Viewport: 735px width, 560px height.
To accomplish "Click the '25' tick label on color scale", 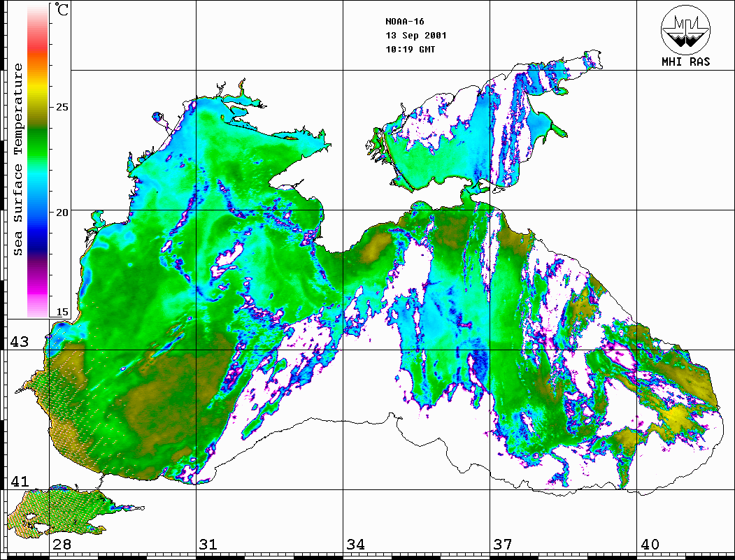I will 62,107.
